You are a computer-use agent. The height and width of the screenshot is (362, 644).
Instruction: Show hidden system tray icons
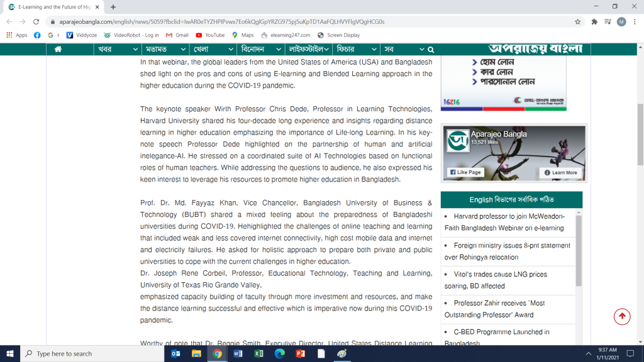(x=588, y=353)
